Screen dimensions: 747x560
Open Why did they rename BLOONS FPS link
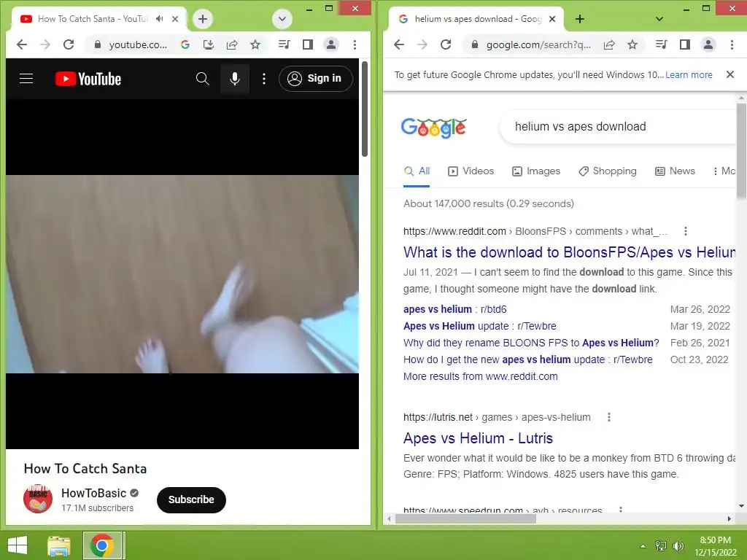click(531, 343)
